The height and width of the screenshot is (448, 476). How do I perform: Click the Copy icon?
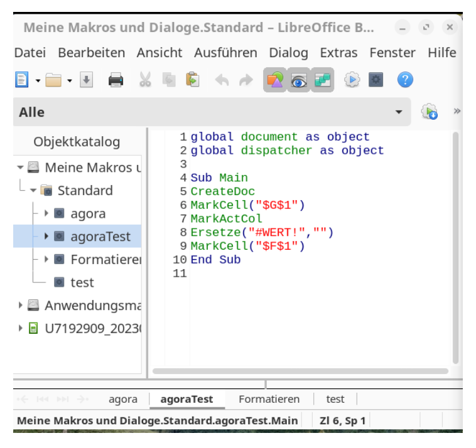tap(169, 80)
